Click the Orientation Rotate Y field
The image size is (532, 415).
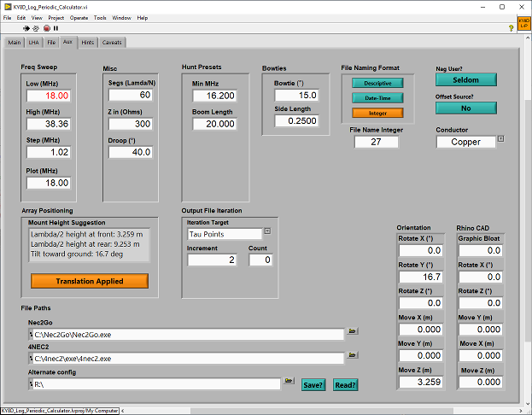(421, 277)
